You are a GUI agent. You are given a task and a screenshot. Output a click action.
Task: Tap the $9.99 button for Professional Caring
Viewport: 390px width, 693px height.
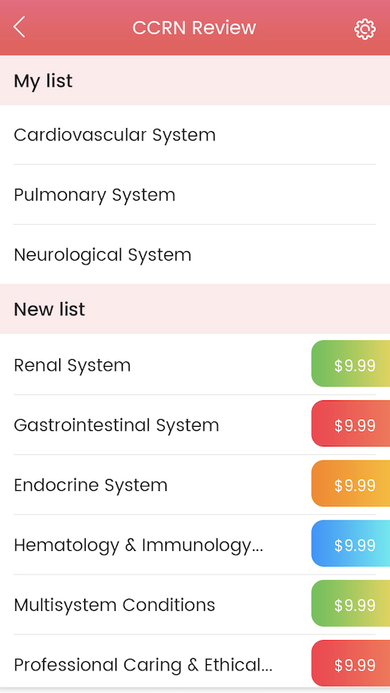click(x=351, y=663)
